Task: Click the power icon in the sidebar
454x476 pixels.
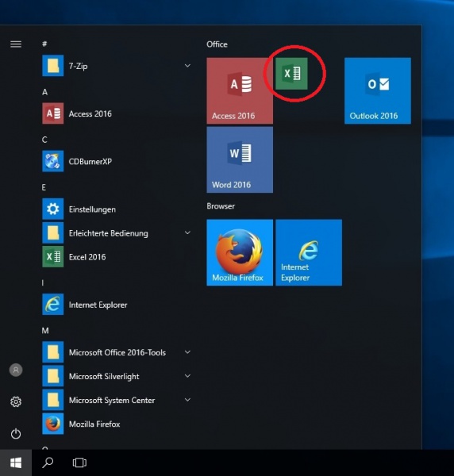Action: pyautogui.click(x=16, y=433)
